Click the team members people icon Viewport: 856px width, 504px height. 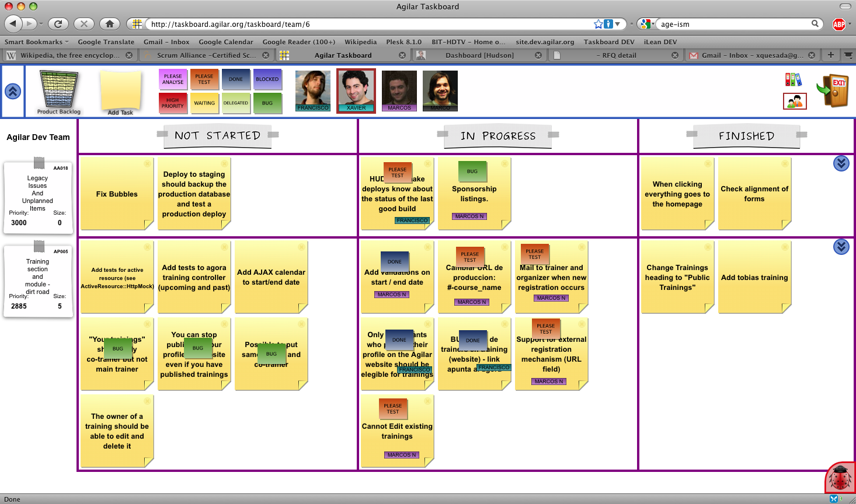coord(794,101)
